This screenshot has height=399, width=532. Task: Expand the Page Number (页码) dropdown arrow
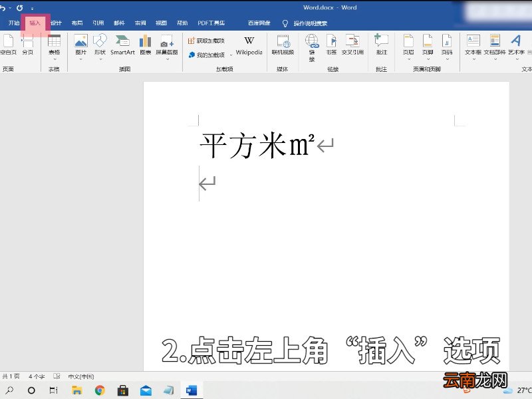coord(447,59)
